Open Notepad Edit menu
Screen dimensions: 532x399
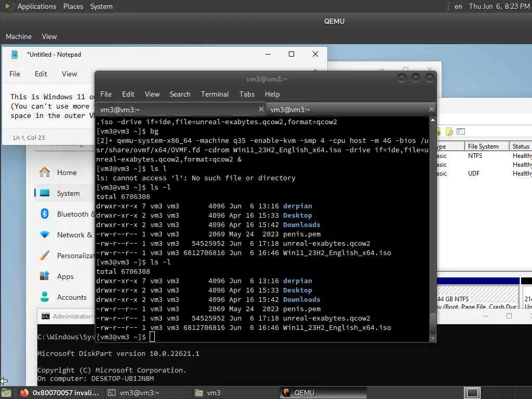[x=41, y=74]
